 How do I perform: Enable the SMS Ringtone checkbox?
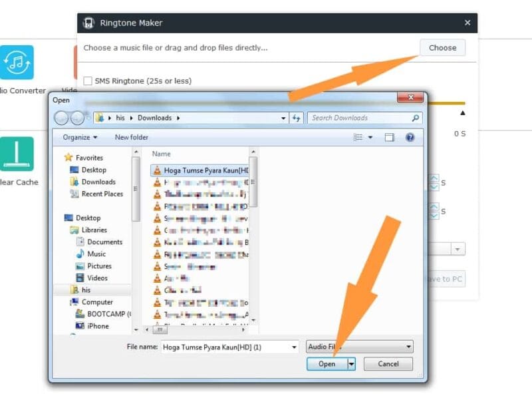[88, 81]
